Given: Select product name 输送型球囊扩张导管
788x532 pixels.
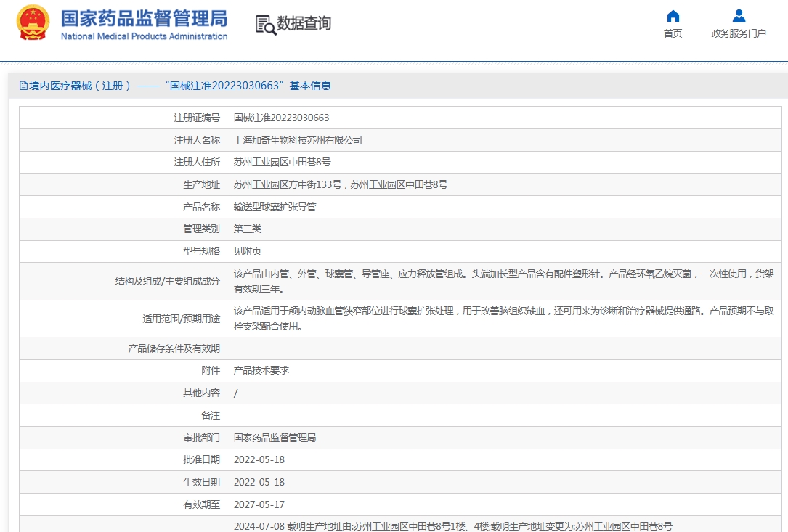Looking at the screenshot, I should (x=275, y=206).
